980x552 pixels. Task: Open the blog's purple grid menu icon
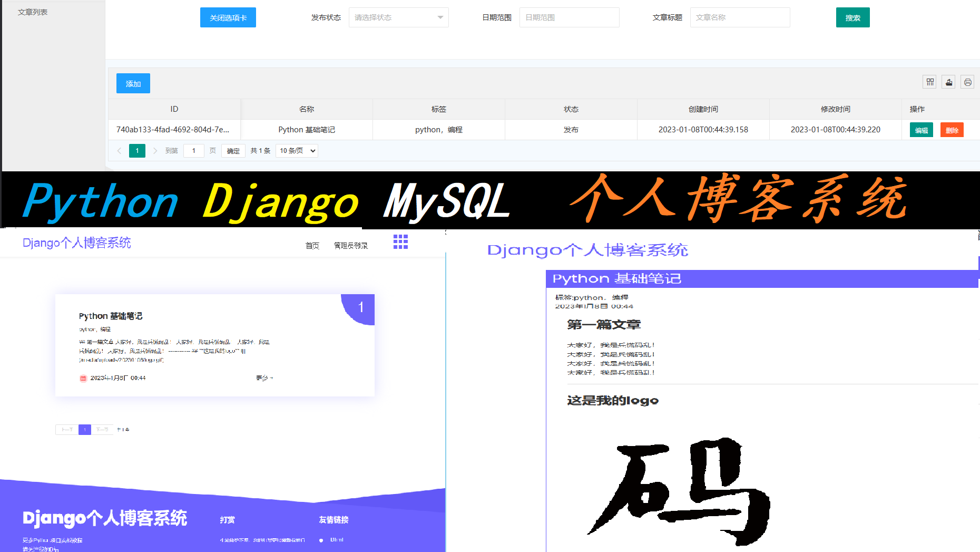click(400, 241)
